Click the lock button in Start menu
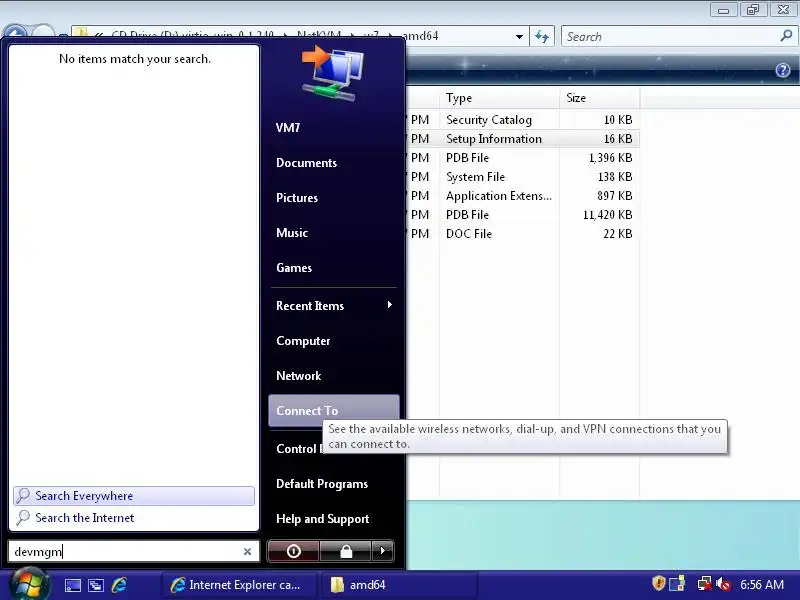 346,551
